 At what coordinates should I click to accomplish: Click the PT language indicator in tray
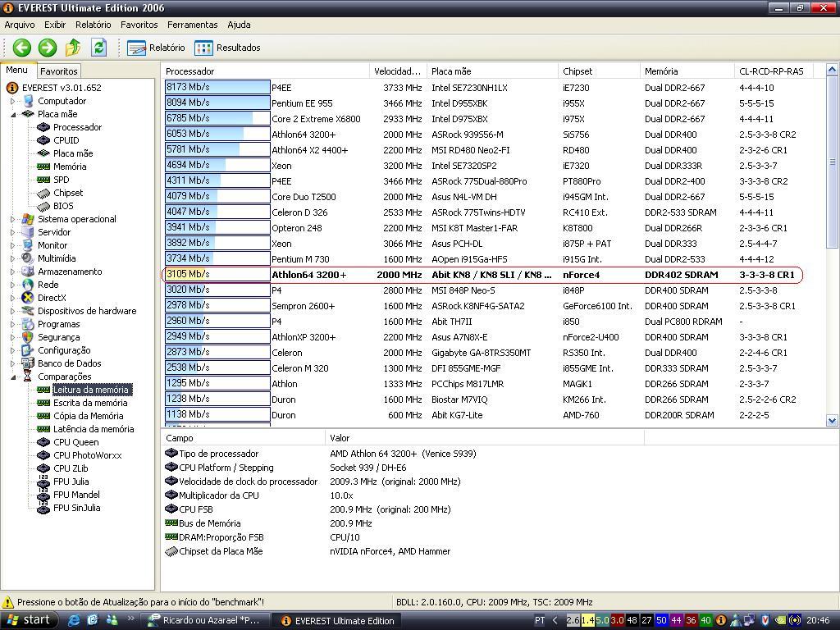pos(540,620)
